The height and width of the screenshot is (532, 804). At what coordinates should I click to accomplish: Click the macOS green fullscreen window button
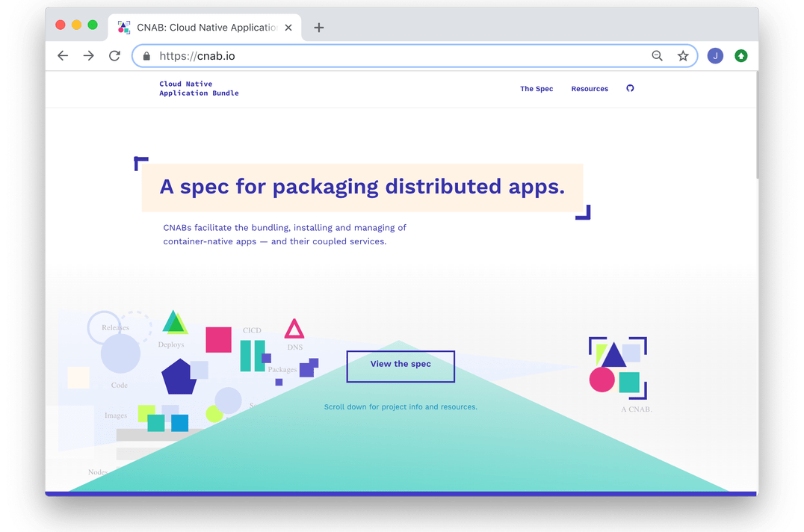tap(93, 25)
